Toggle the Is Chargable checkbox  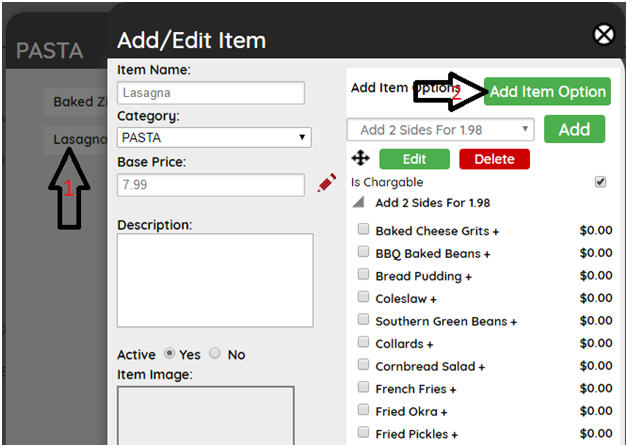(x=600, y=182)
